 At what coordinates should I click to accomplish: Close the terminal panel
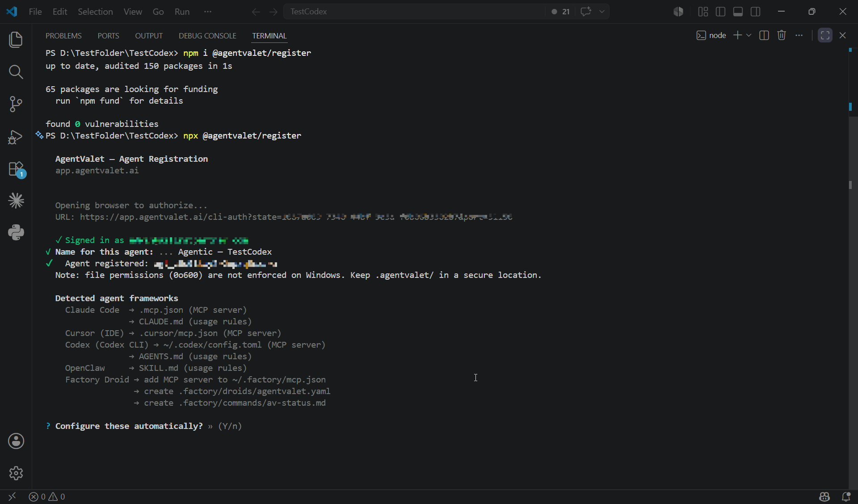coord(843,35)
